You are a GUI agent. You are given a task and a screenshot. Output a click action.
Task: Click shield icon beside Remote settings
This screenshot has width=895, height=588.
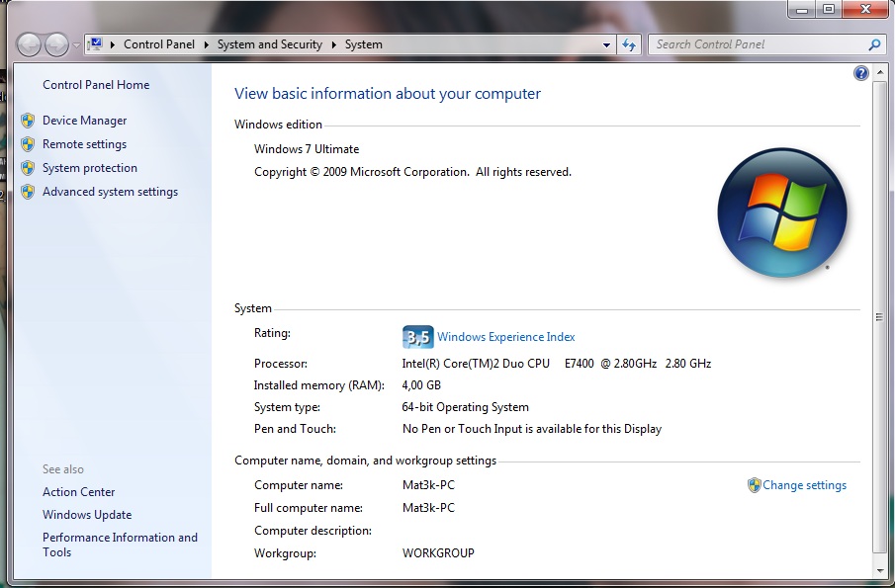[28, 144]
